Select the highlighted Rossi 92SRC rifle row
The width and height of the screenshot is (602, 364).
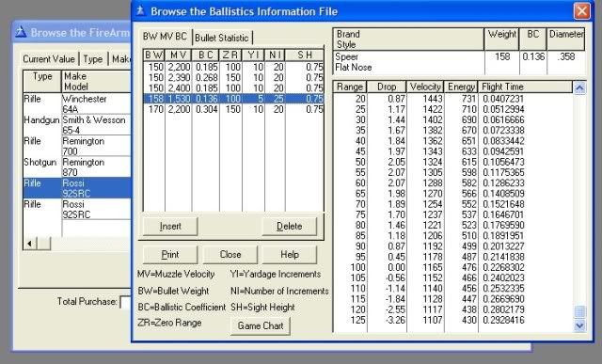point(77,188)
